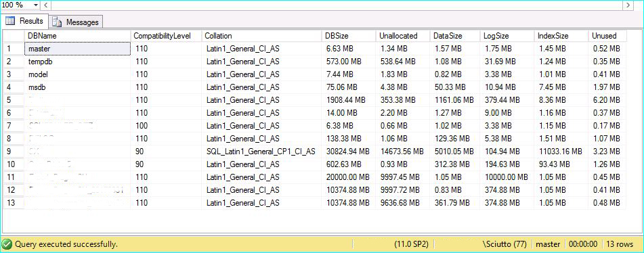644x253 pixels.
Task: Click the 5010.05 MB DataSize cell
Action: [x=454, y=152]
